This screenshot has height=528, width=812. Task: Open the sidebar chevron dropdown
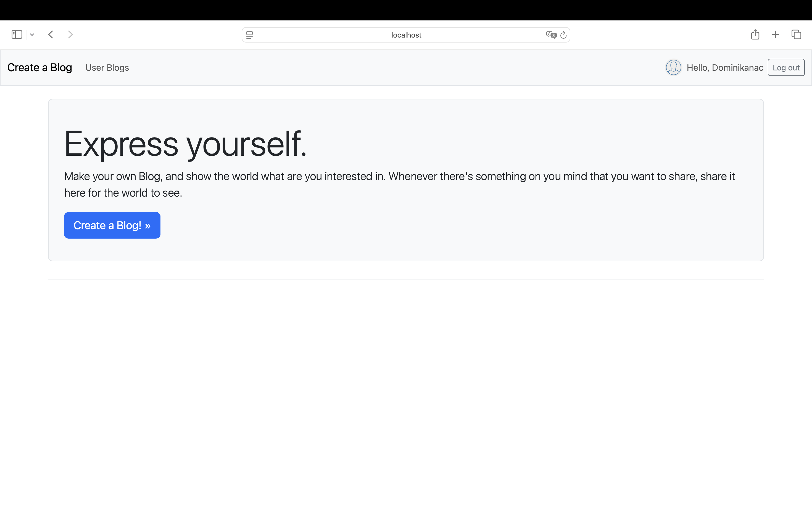(32, 34)
